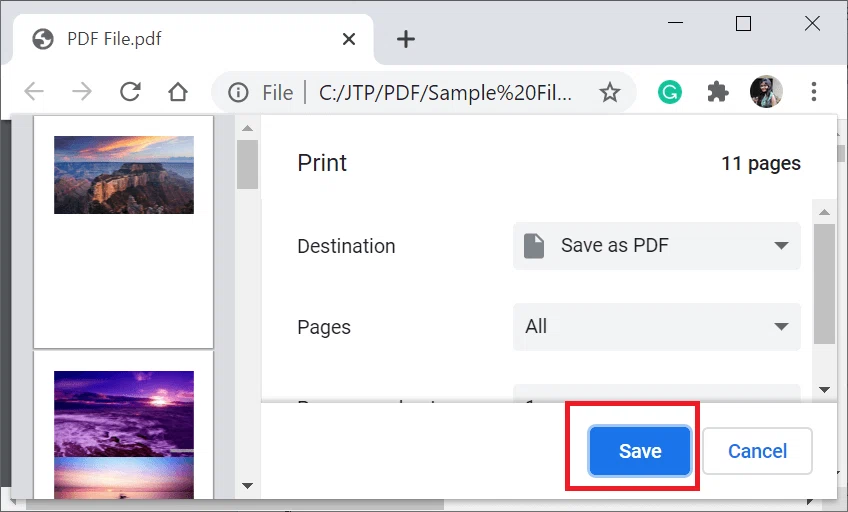Go forward to next page
848x512 pixels.
pos(82,91)
